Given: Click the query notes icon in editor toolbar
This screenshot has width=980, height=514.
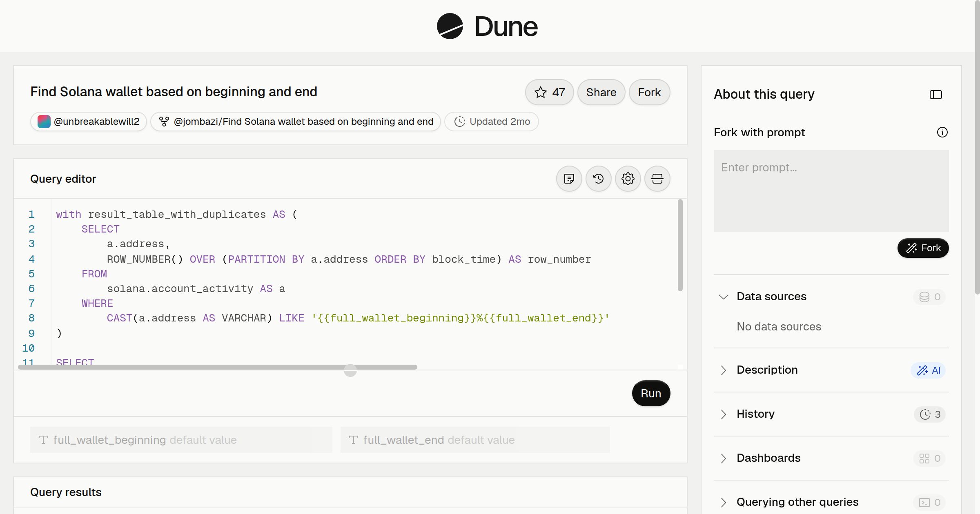Looking at the screenshot, I should (x=569, y=179).
